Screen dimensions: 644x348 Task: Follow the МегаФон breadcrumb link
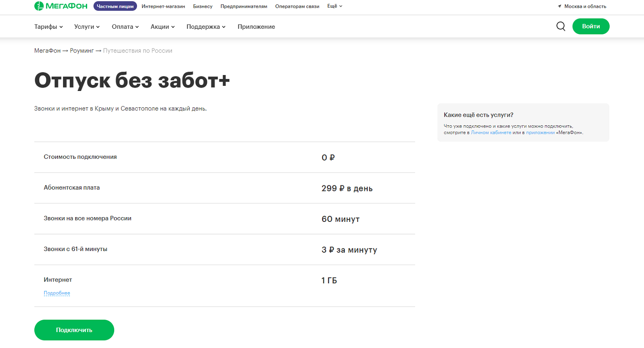click(48, 51)
